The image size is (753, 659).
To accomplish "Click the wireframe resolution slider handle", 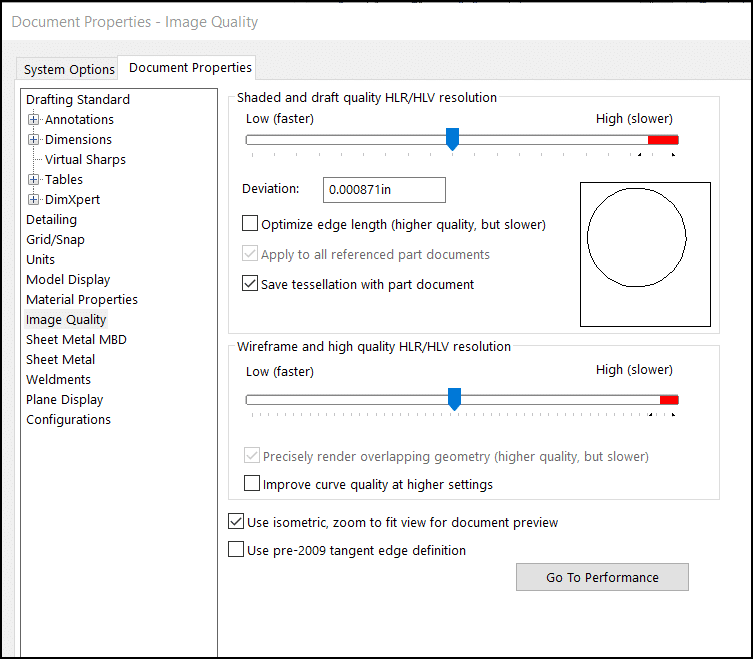I will 454,400.
